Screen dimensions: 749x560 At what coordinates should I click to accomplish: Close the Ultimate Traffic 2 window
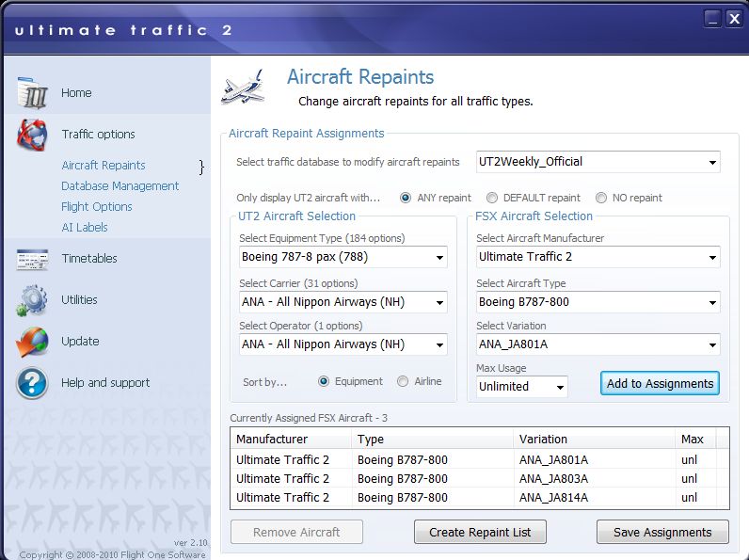pyautogui.click(x=734, y=19)
